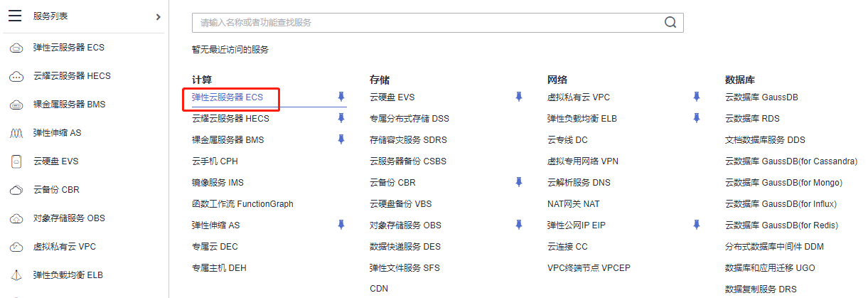Click the search magnifier icon
The height and width of the screenshot is (298, 868).
(x=670, y=22)
